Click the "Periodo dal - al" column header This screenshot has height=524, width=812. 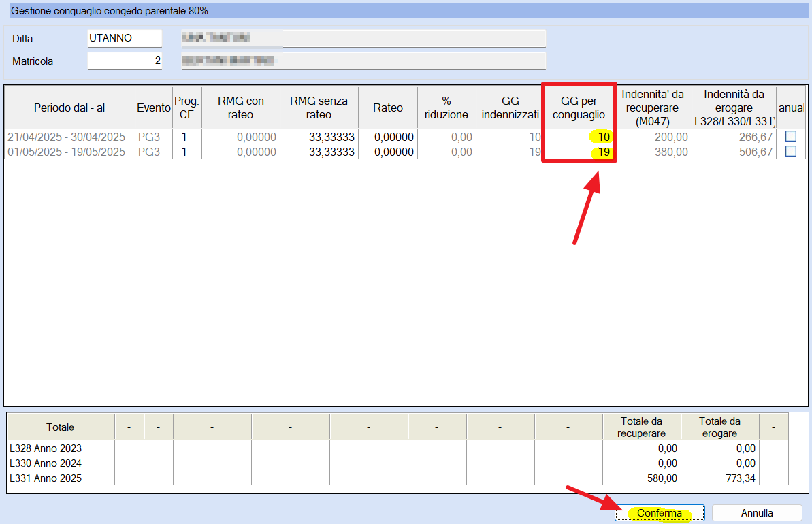pos(69,108)
